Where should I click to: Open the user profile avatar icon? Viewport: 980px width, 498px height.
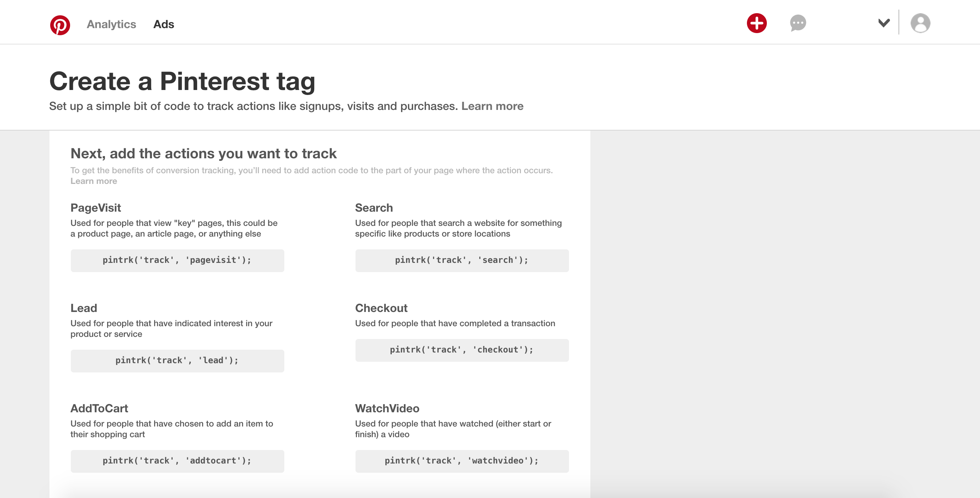coord(920,23)
